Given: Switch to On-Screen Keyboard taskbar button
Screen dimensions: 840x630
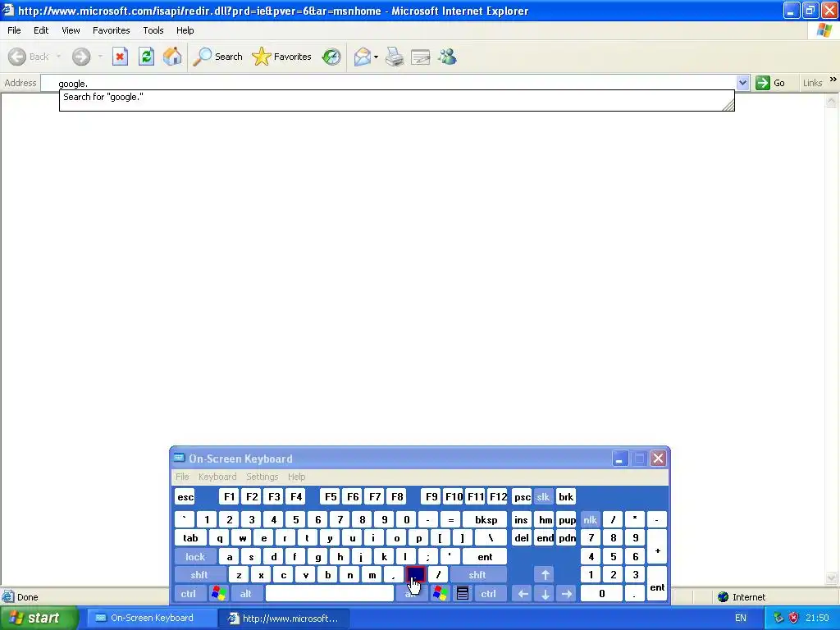Looking at the screenshot, I should point(150,618).
